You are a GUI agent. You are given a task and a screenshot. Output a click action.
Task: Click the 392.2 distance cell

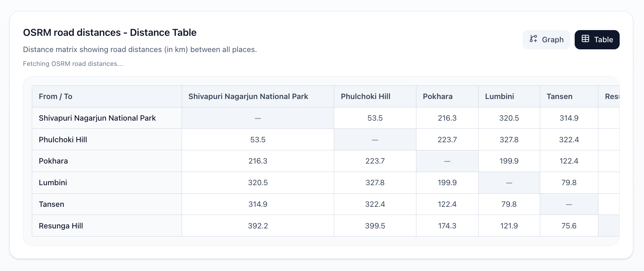point(258,226)
